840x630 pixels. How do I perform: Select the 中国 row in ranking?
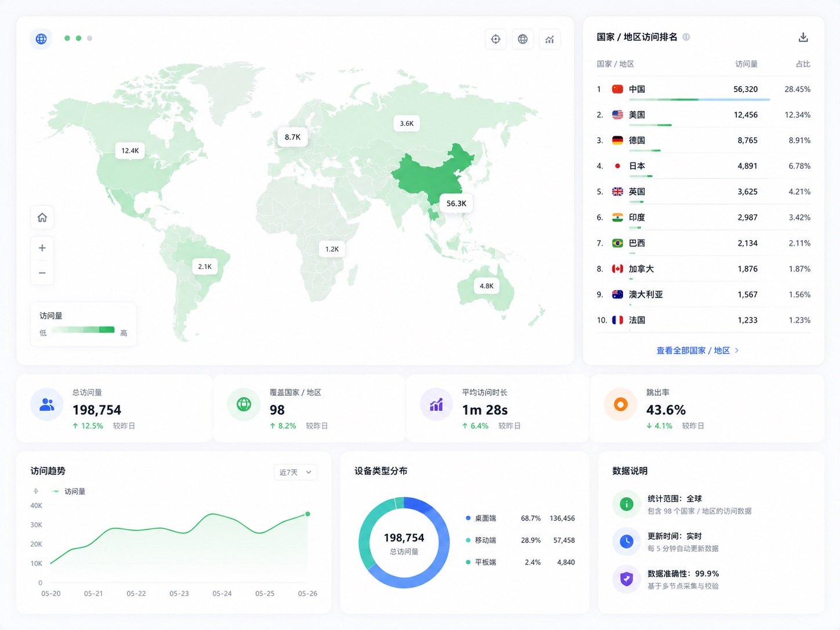pos(703,89)
